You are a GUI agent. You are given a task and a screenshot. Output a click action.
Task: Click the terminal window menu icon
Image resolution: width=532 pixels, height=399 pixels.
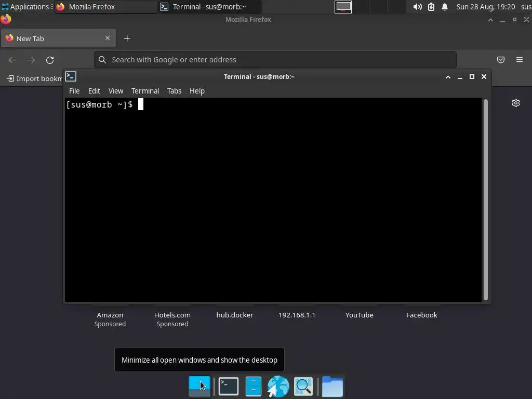71,77
